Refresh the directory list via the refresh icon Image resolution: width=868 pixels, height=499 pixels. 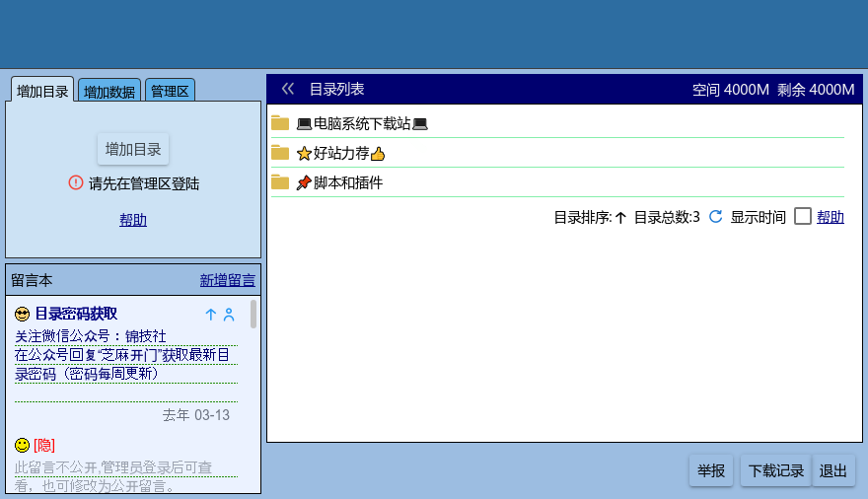coord(716,217)
